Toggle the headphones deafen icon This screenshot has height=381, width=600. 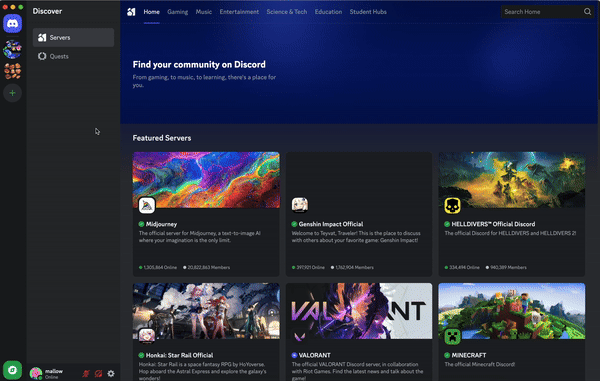coord(98,373)
